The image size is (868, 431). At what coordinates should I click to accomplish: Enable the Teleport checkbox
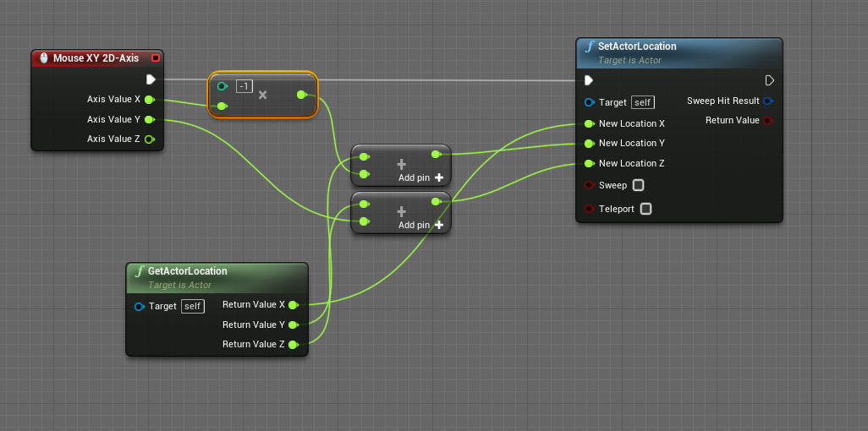(646, 209)
